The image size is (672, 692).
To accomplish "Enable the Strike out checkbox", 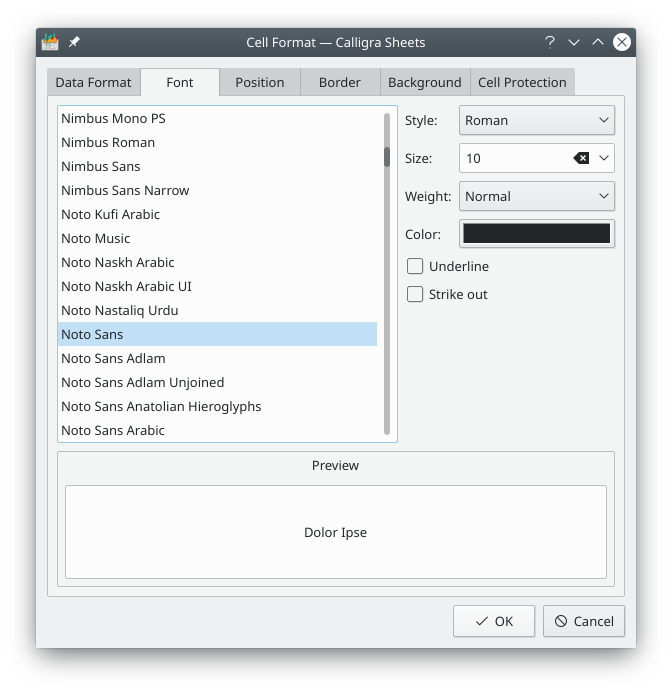I will (415, 295).
